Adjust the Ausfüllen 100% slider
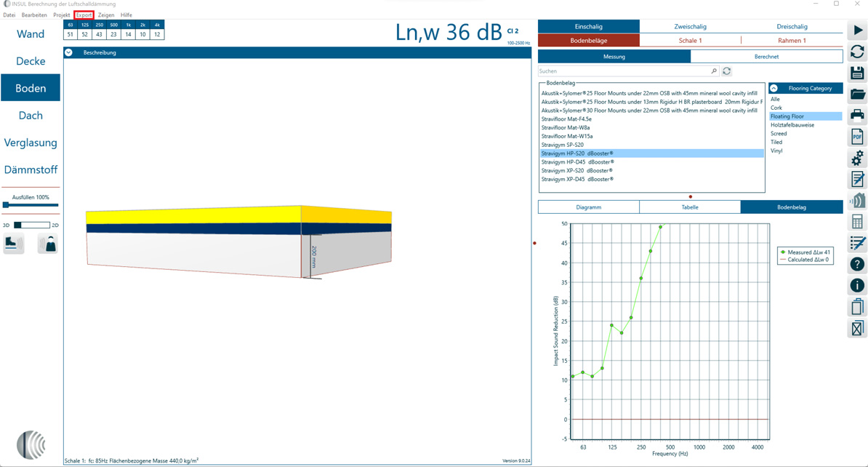Image resolution: width=868 pixels, height=467 pixels. point(31,205)
